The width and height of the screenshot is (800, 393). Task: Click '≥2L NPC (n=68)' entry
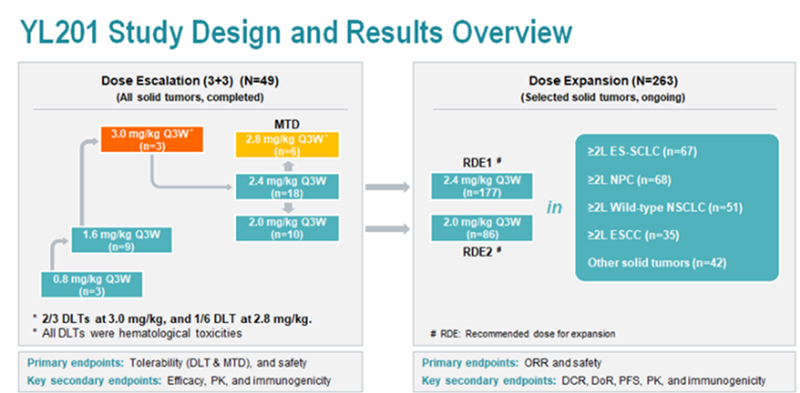coord(629,180)
